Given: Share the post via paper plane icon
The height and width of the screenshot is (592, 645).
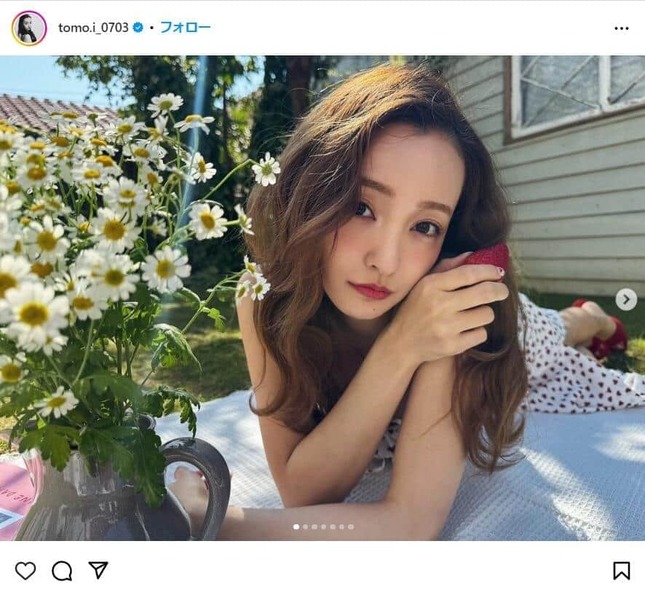Looking at the screenshot, I should [x=98, y=570].
